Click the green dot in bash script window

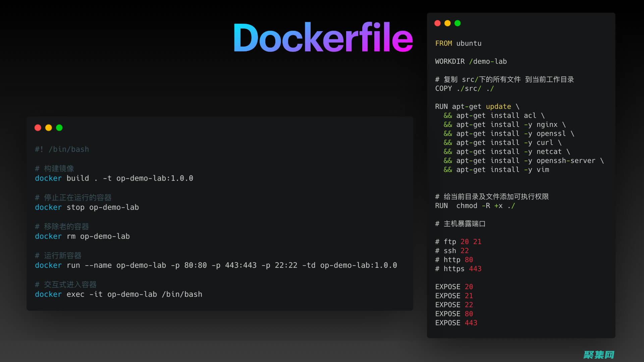[x=59, y=128]
